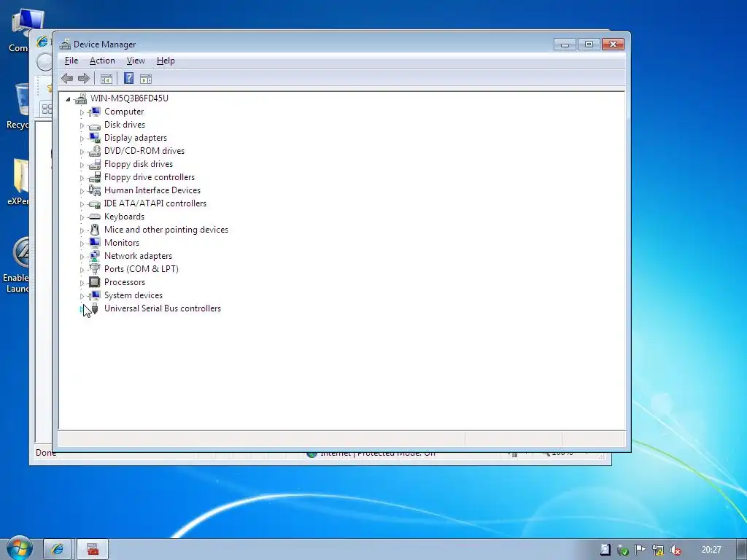Switch to Internet Explorer on the taskbar
Viewport: 747px width, 560px height.
(x=58, y=550)
